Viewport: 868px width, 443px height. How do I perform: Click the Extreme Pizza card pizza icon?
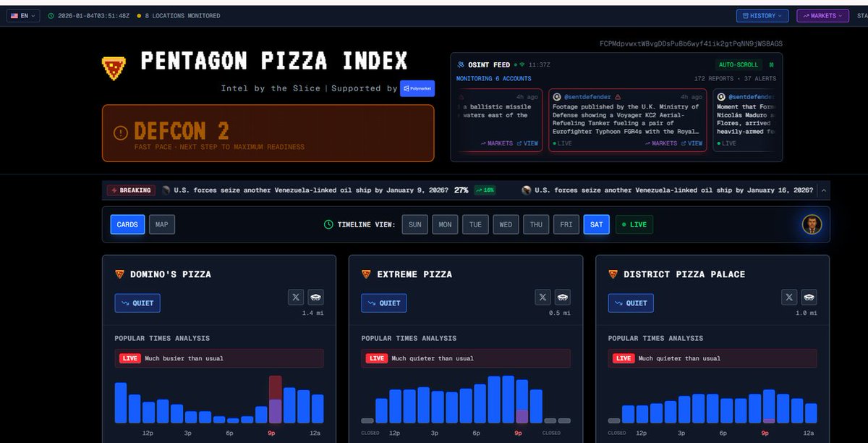point(367,274)
